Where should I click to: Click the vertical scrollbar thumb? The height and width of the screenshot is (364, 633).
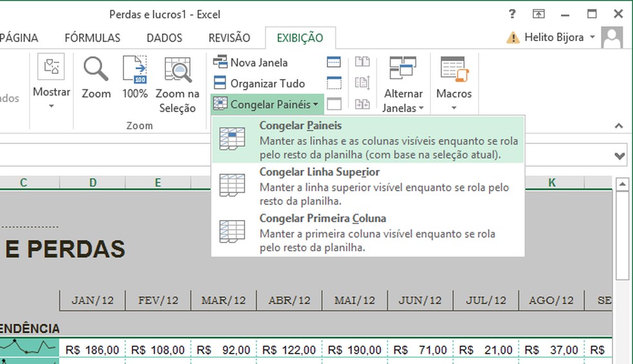[x=622, y=235]
